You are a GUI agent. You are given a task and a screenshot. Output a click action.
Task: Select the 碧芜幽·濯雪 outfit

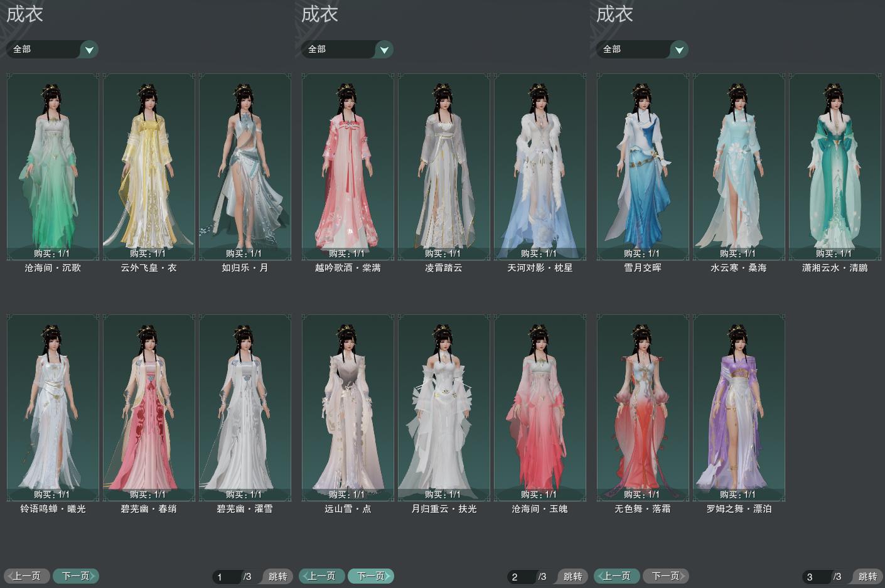245,408
